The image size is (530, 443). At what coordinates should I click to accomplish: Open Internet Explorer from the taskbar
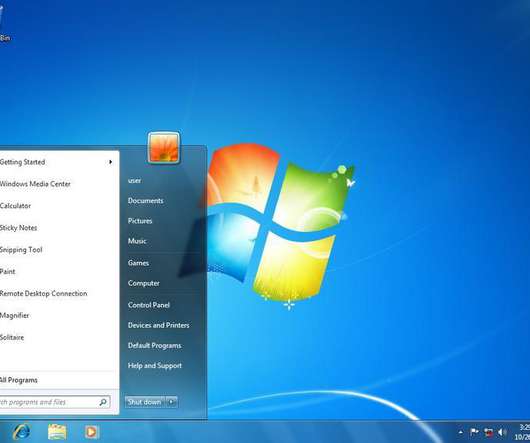pyautogui.click(x=22, y=432)
